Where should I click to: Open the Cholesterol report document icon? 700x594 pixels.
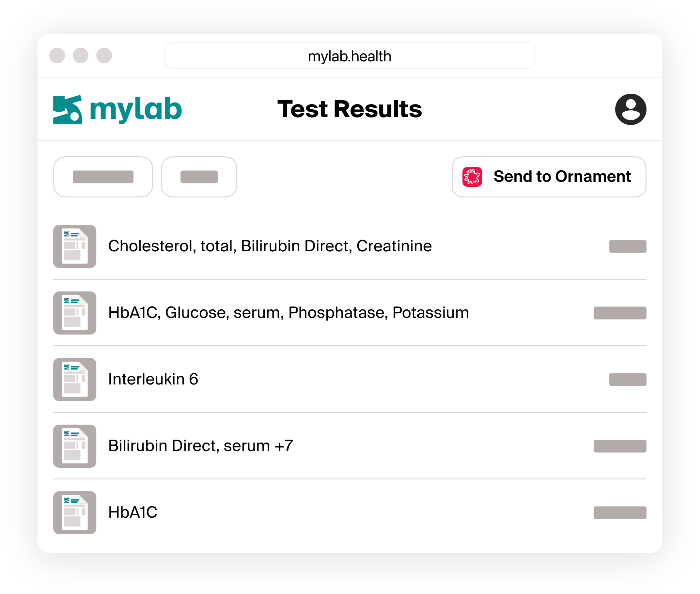75,246
